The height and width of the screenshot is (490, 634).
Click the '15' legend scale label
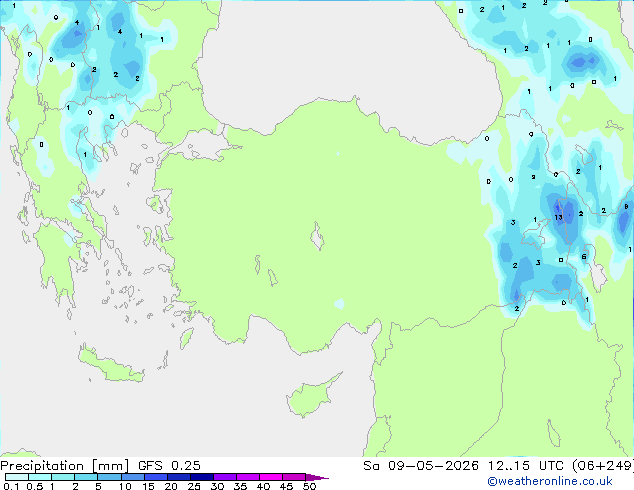click(148, 486)
